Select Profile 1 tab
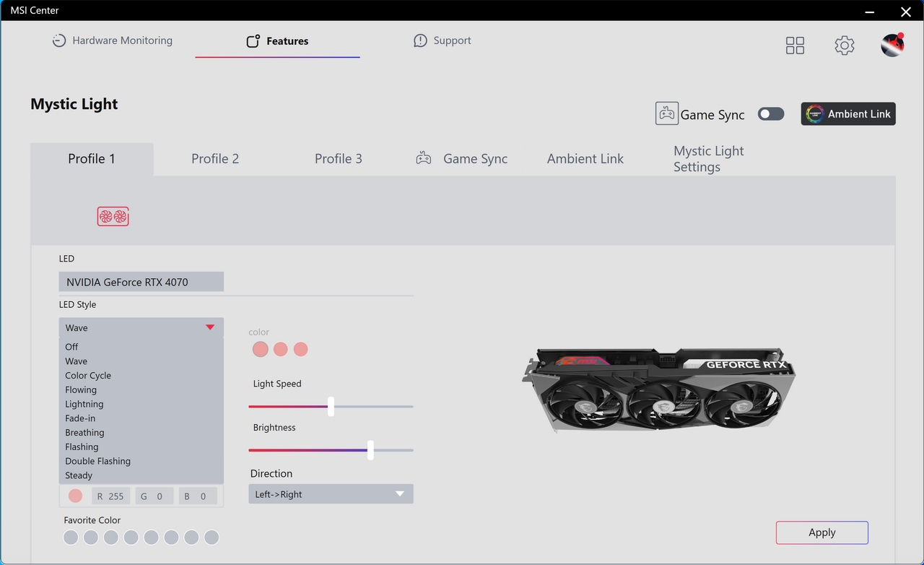 (92, 159)
